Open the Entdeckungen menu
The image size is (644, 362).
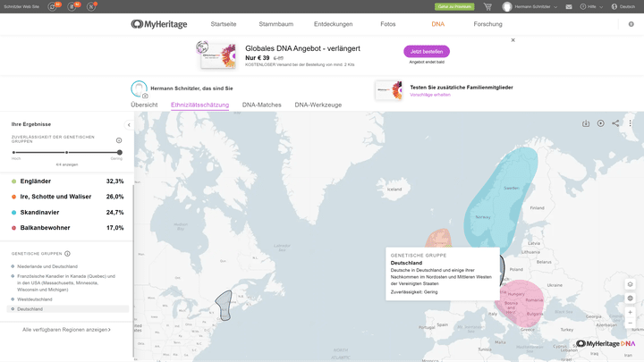pyautogui.click(x=333, y=24)
